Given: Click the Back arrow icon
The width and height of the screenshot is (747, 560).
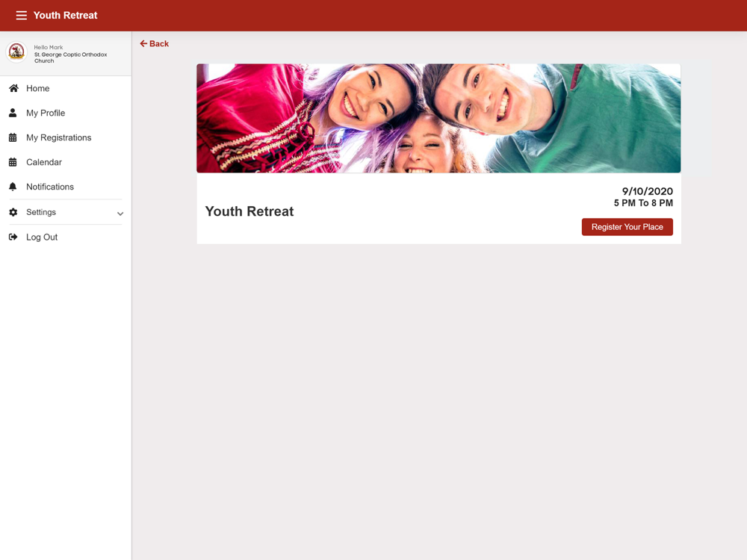Looking at the screenshot, I should point(143,44).
